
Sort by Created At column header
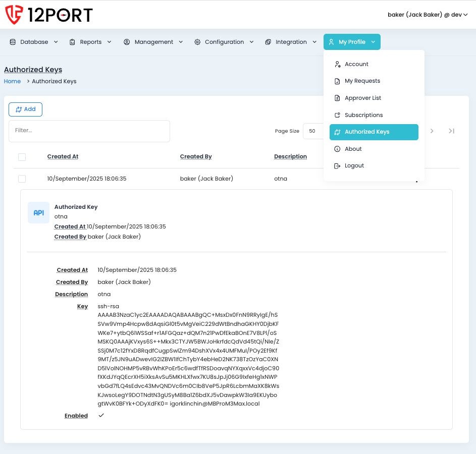click(x=63, y=156)
